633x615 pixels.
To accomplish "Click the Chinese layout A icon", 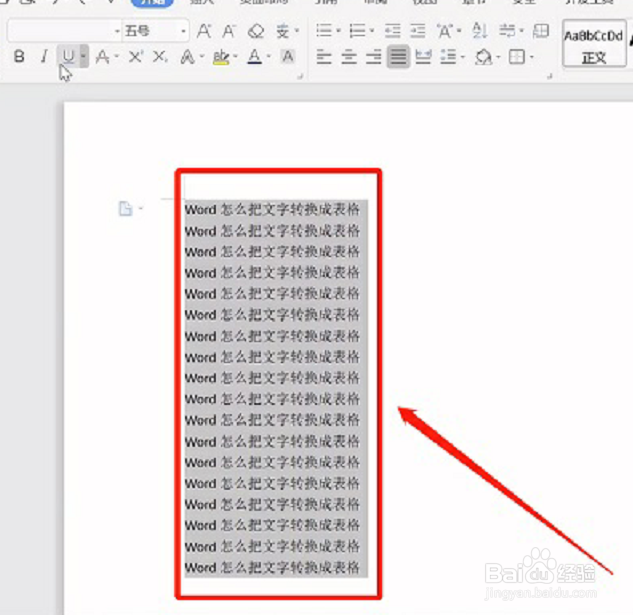I will tap(445, 31).
